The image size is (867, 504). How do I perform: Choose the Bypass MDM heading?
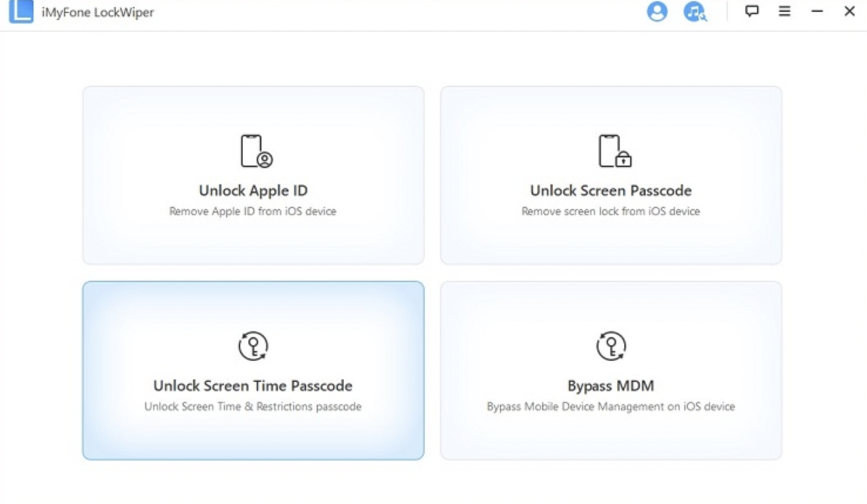click(611, 386)
